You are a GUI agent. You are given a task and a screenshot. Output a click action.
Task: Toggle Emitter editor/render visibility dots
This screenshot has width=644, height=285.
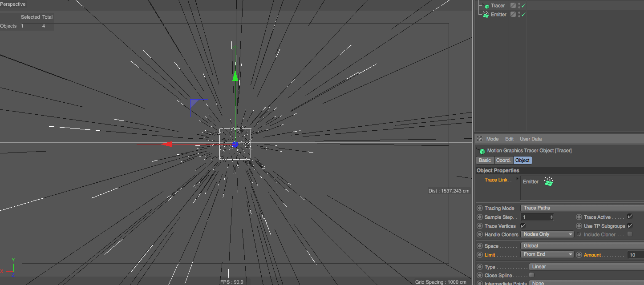pos(519,14)
